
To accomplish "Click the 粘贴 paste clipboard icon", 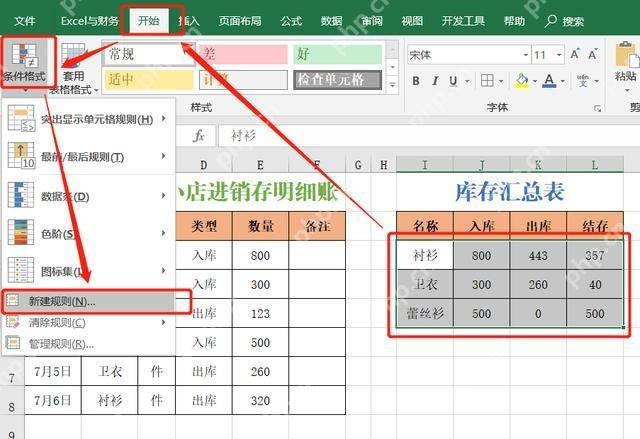I will 626,54.
